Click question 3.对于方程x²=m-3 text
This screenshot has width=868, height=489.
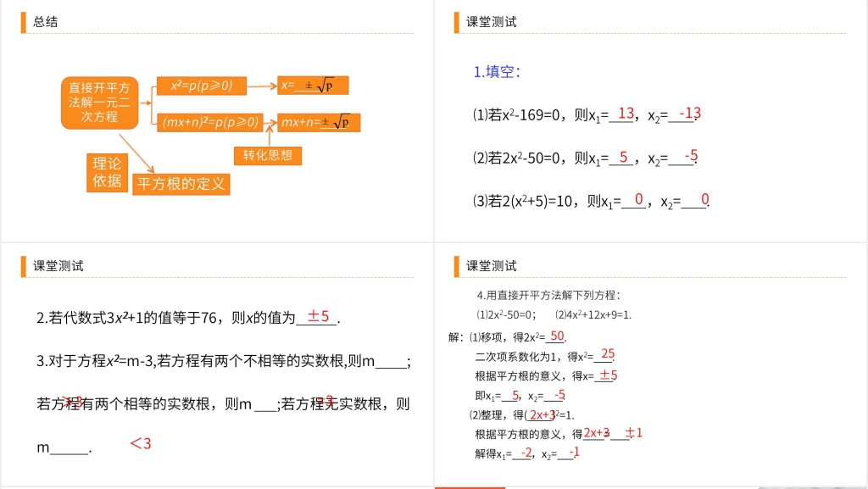click(x=224, y=361)
